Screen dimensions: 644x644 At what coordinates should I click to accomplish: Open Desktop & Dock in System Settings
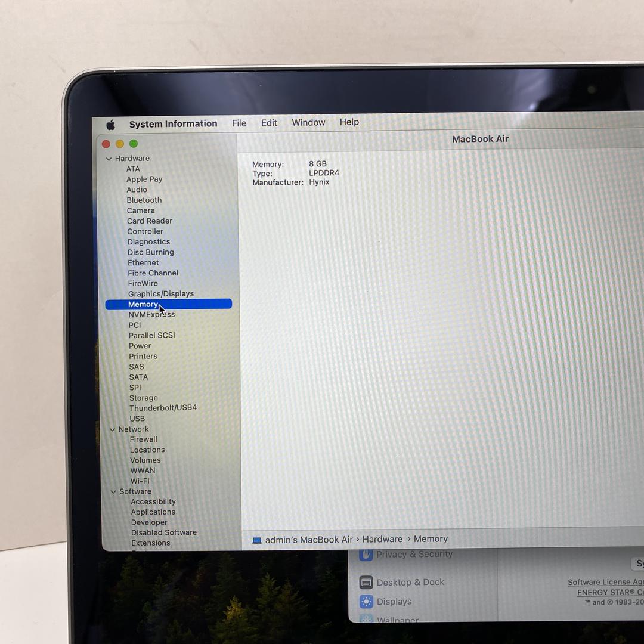410,583
